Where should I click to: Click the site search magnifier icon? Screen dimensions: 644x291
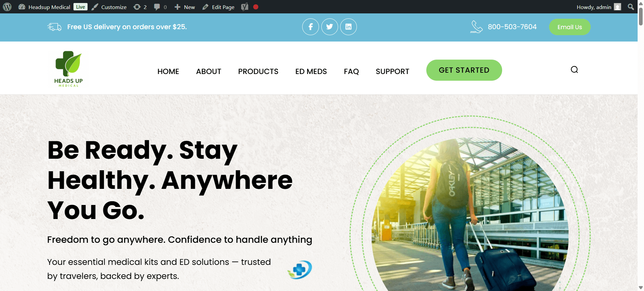click(x=574, y=70)
